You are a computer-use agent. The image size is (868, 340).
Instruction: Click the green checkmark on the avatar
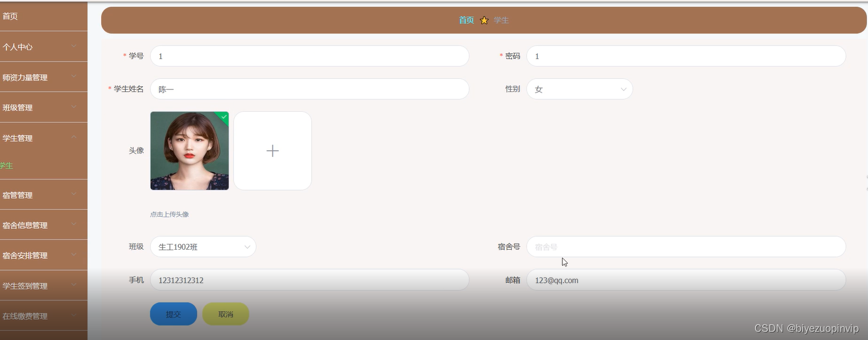point(223,116)
